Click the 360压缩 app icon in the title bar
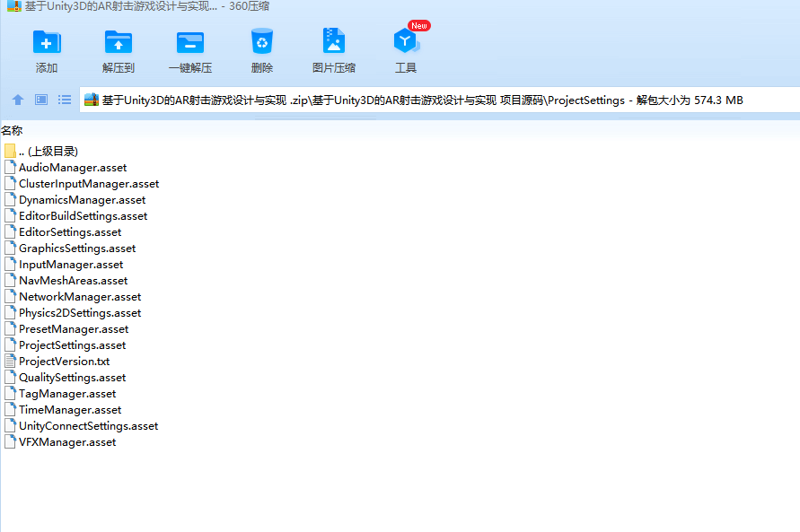 click(14, 6)
